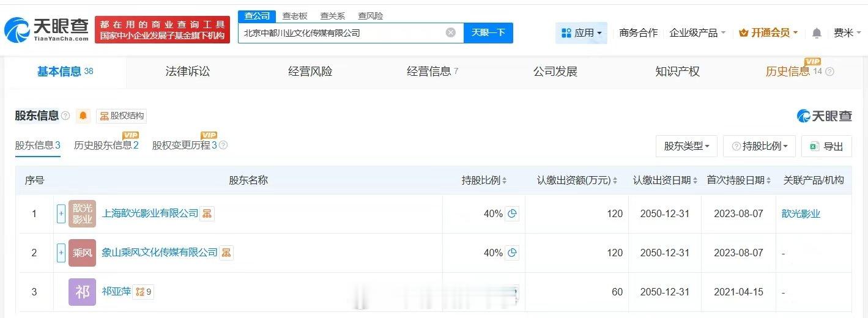Click the Tianyancha logo at top left
Viewport: 868px width, 318px height.
coord(45,29)
